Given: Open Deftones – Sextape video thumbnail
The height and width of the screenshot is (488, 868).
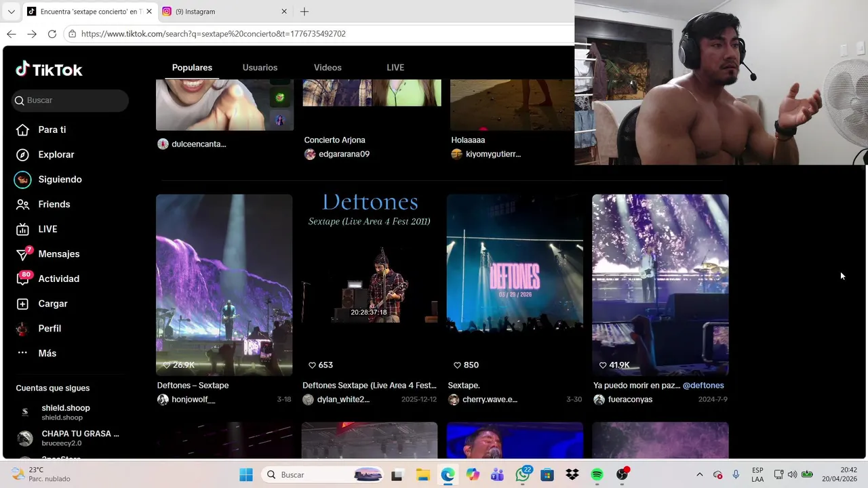Looking at the screenshot, I should pyautogui.click(x=224, y=285).
